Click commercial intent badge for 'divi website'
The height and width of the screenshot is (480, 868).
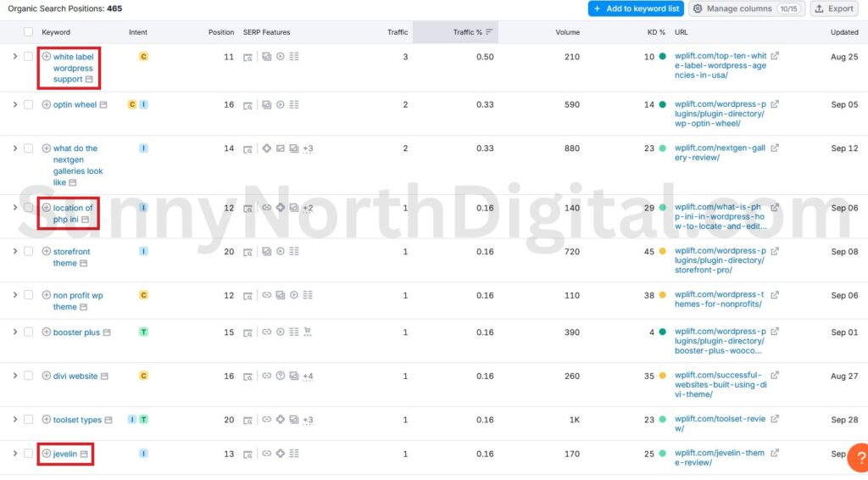click(x=143, y=376)
